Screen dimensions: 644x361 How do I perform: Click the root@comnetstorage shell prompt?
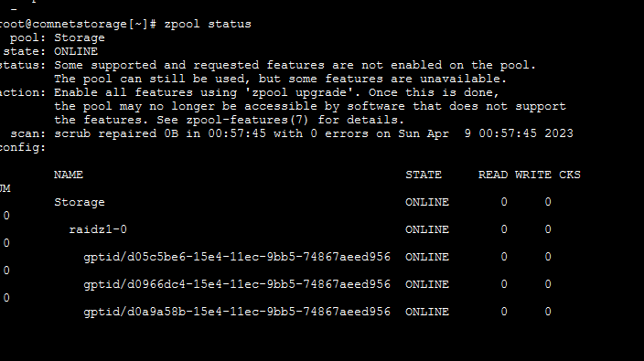78,24
